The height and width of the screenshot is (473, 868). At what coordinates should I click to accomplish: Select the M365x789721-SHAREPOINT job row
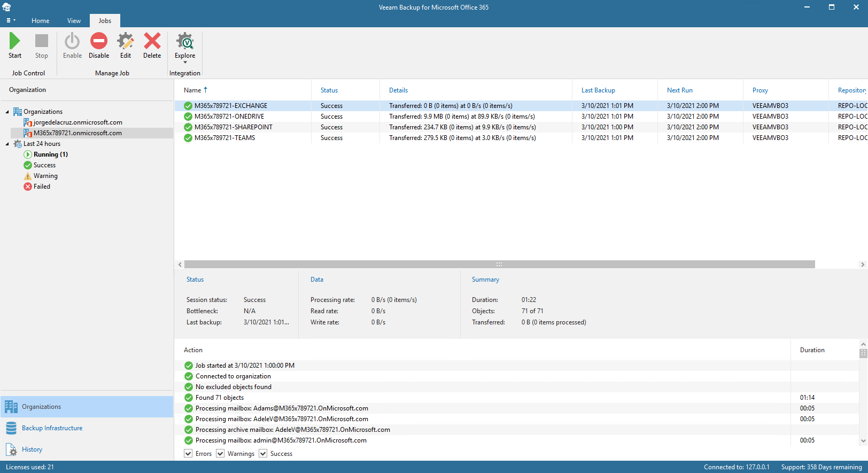pyautogui.click(x=521, y=127)
